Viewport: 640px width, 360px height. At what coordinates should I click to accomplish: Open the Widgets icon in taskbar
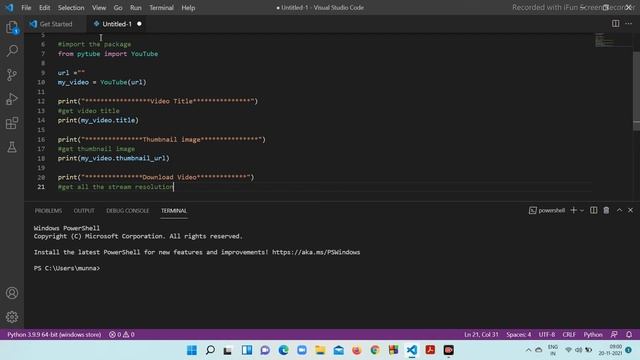click(x=247, y=350)
